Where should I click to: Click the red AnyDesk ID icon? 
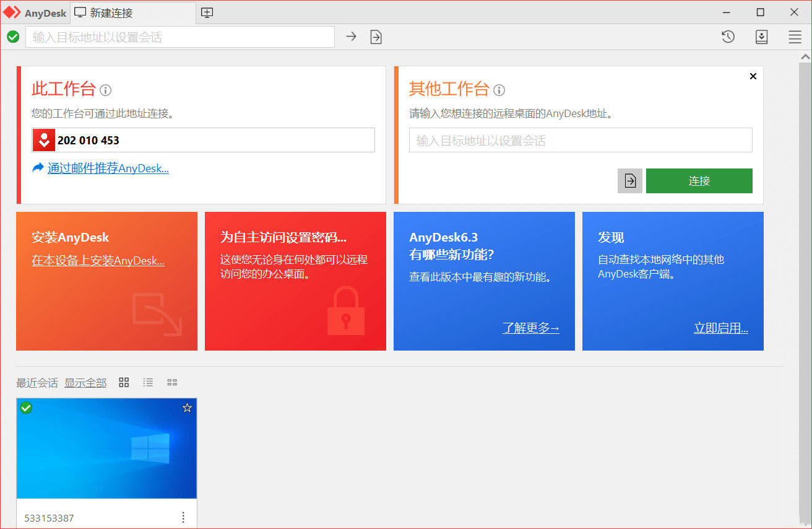tap(43, 140)
